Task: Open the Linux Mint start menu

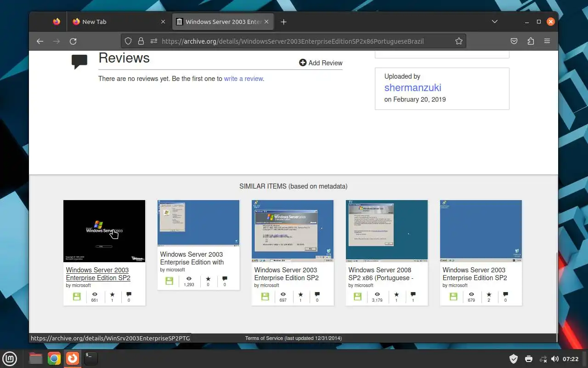Action: tap(10, 358)
